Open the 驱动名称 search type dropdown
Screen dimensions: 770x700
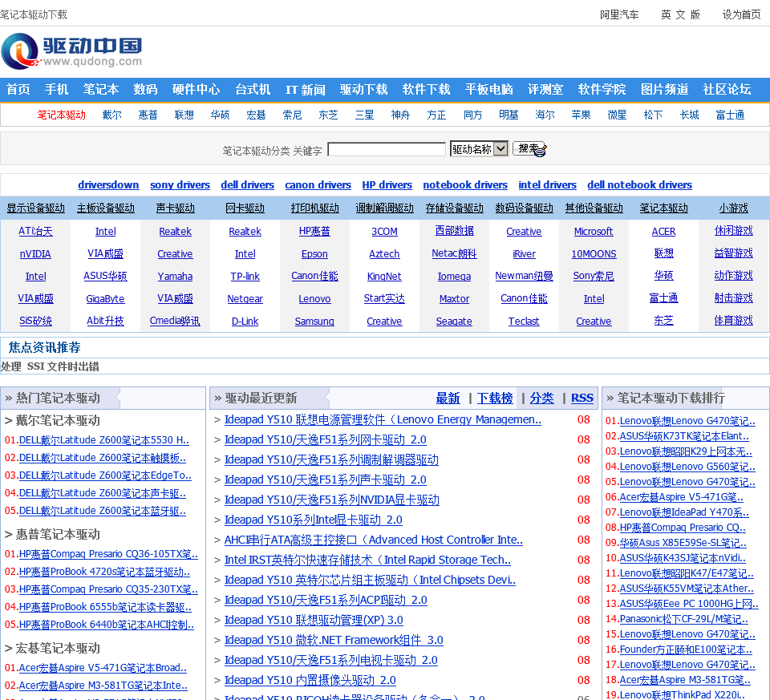coord(479,148)
